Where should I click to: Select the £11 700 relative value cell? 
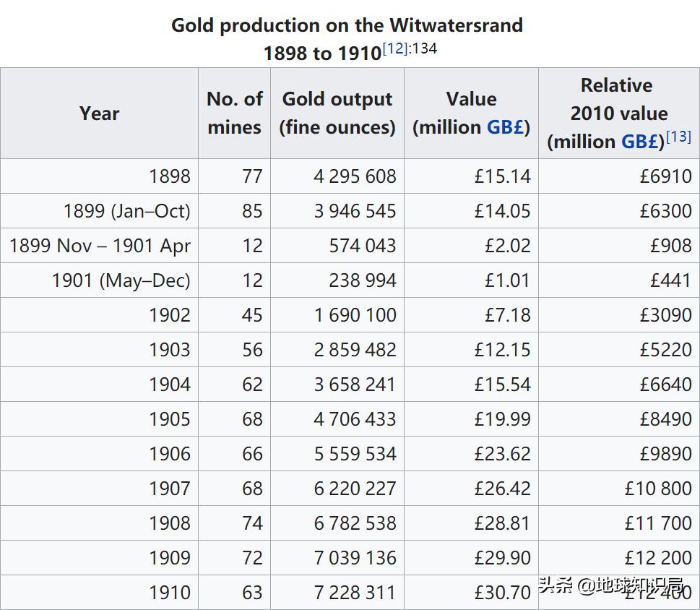point(658,523)
